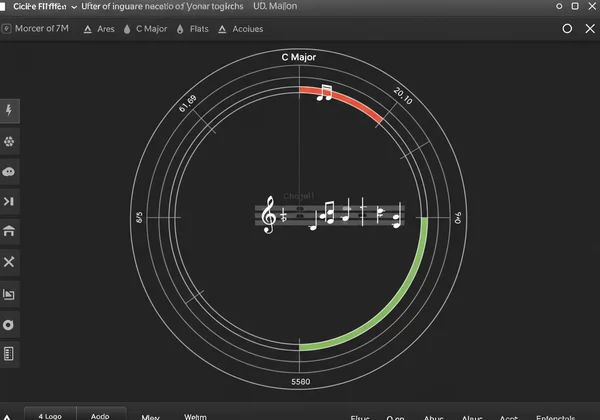
Task: Click the Eltuc bottom bar item
Action: 360,418
